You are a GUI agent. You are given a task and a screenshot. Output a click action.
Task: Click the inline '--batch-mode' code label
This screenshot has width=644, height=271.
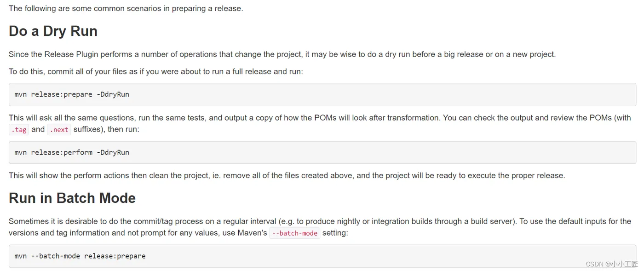pos(294,233)
